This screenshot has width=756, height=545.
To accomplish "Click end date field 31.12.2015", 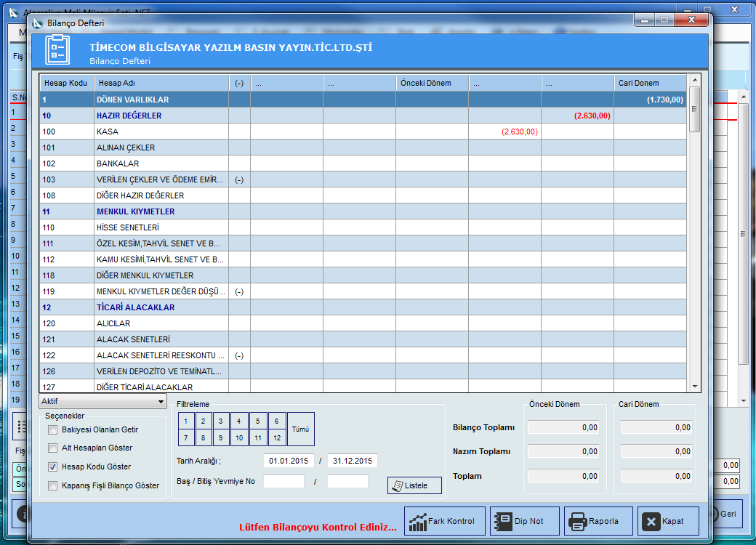I will coord(353,461).
